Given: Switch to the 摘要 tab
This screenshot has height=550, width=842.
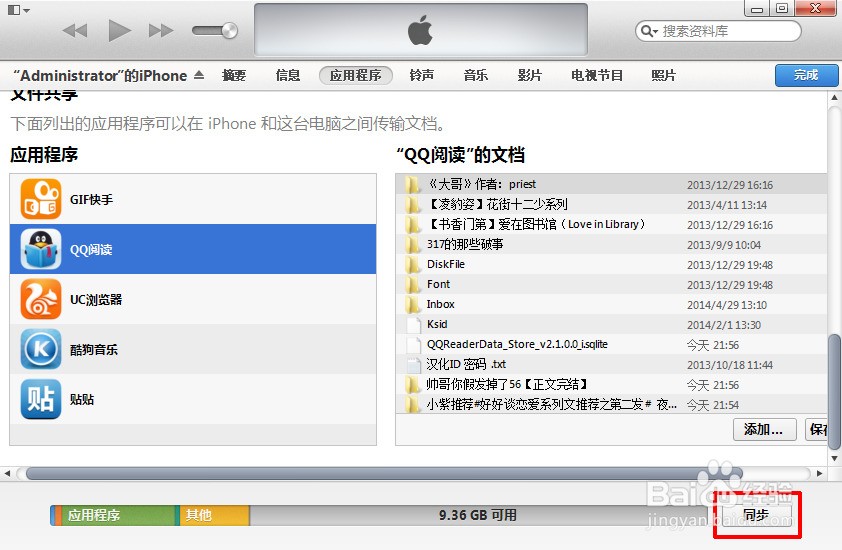Looking at the screenshot, I should point(234,75).
